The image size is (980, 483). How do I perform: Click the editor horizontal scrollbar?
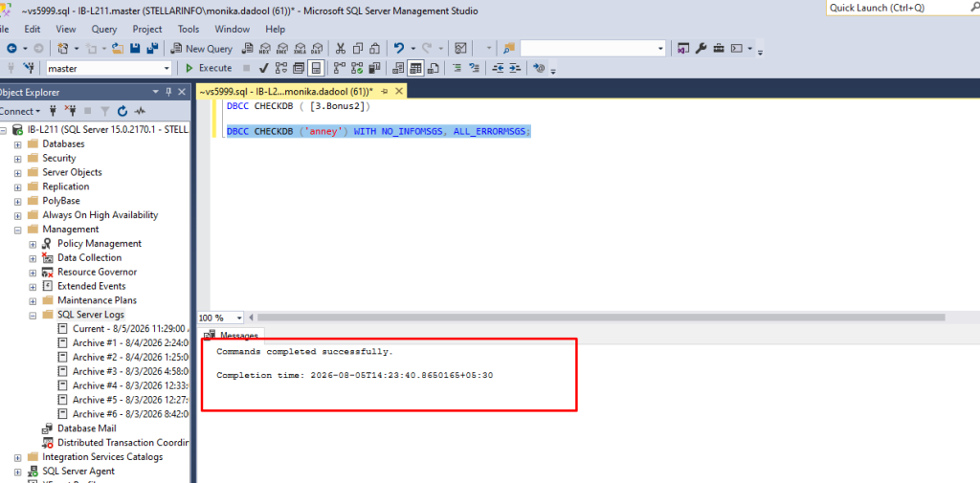coord(601,318)
